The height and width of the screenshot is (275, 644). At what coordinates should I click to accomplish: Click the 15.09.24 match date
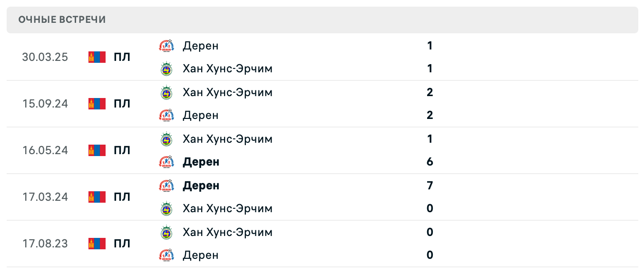(x=45, y=104)
